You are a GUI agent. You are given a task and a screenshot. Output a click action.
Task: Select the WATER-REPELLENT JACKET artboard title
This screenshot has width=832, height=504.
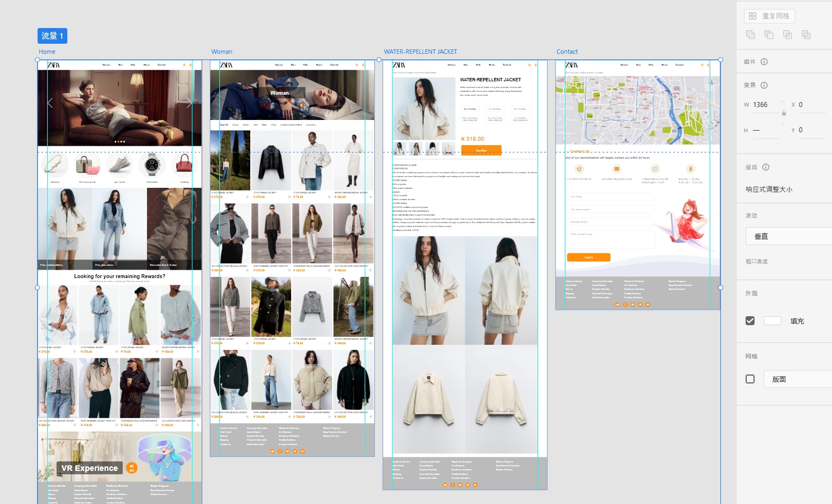pyautogui.click(x=420, y=52)
